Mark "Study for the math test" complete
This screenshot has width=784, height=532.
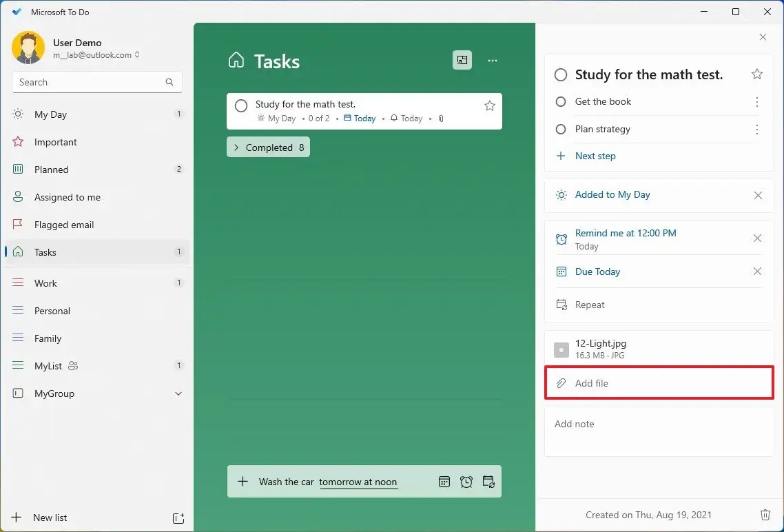pos(241,105)
